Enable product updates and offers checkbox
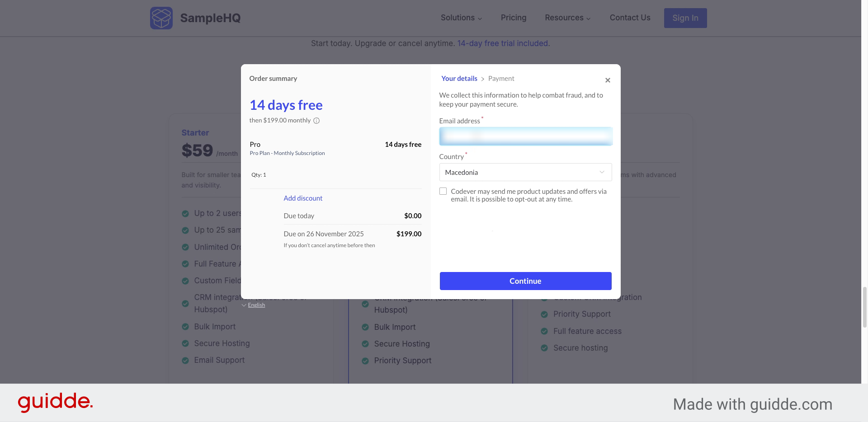The image size is (868, 422). point(443,192)
